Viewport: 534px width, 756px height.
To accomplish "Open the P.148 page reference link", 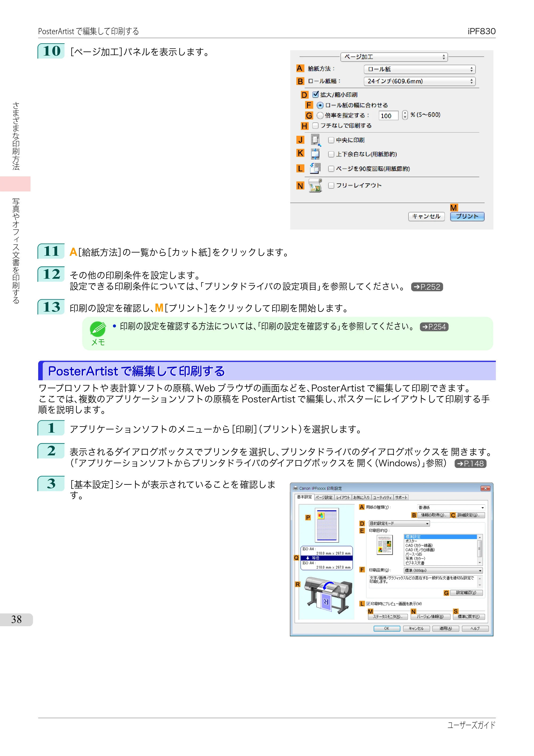I will [x=470, y=464].
